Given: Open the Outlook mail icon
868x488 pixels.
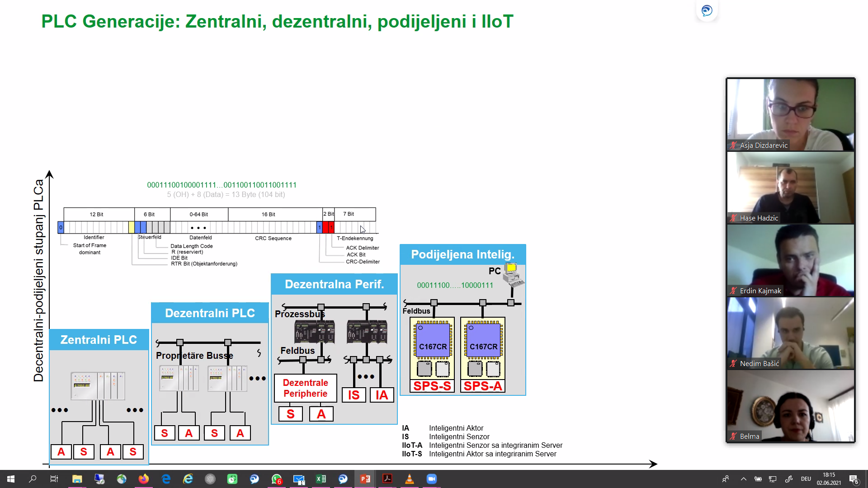Looking at the screenshot, I should [x=299, y=479].
